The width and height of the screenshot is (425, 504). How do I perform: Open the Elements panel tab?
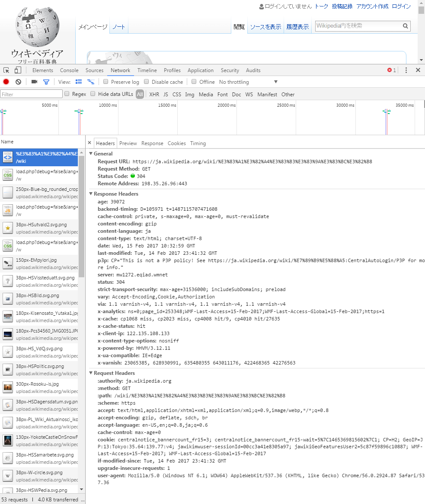42,70
